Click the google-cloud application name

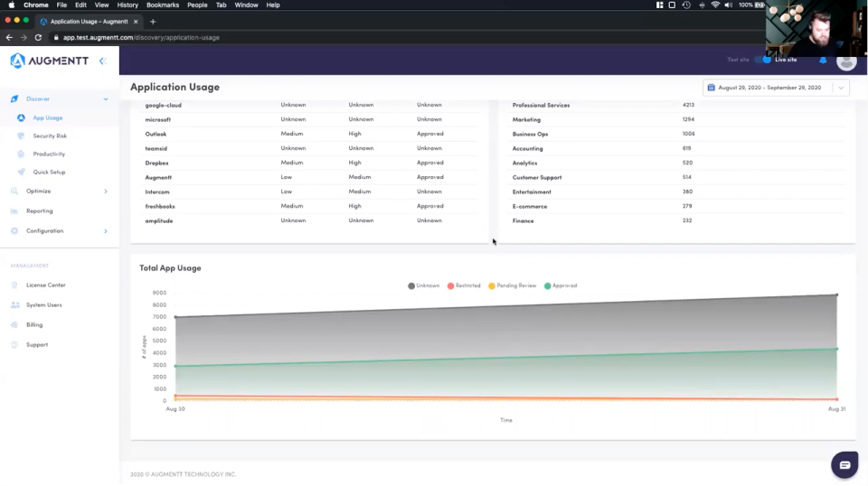coord(164,105)
